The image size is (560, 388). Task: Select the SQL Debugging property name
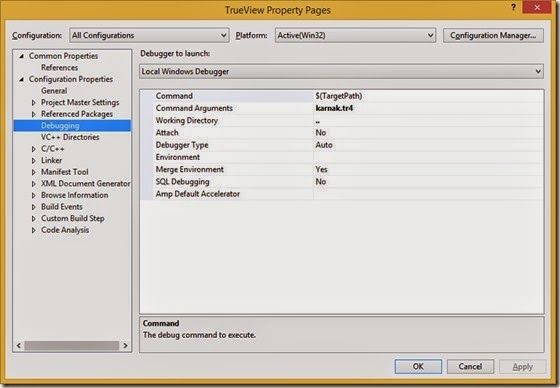pyautogui.click(x=182, y=182)
